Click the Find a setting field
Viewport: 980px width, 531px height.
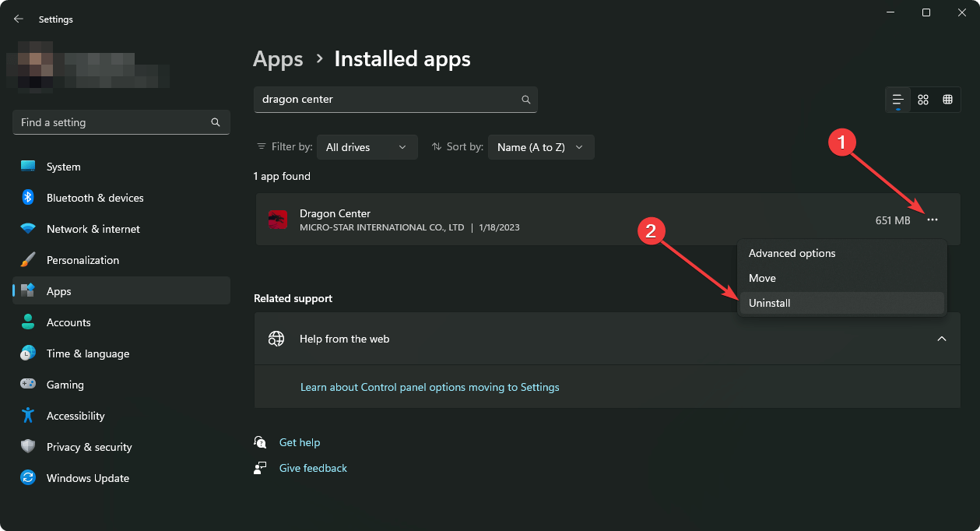click(121, 122)
